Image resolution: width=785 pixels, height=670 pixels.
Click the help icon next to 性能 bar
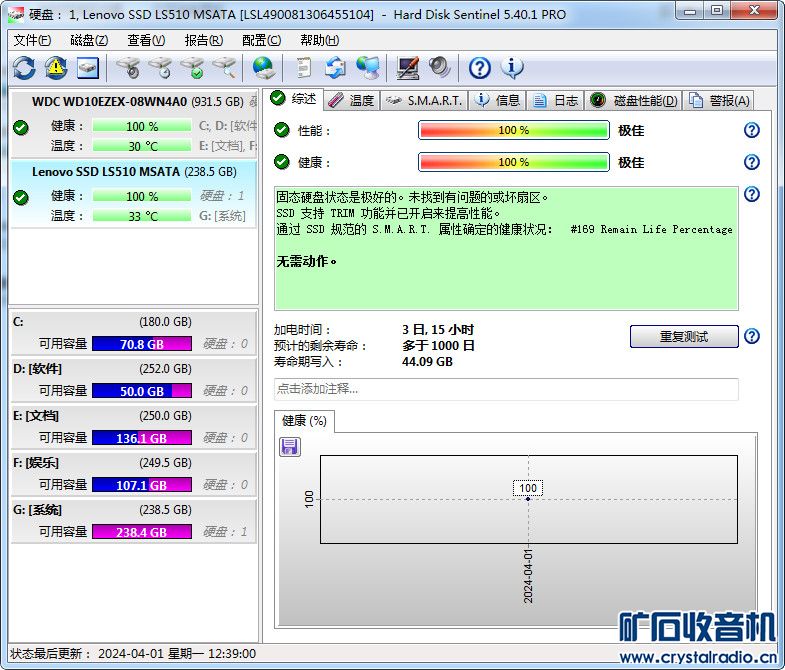tap(752, 130)
